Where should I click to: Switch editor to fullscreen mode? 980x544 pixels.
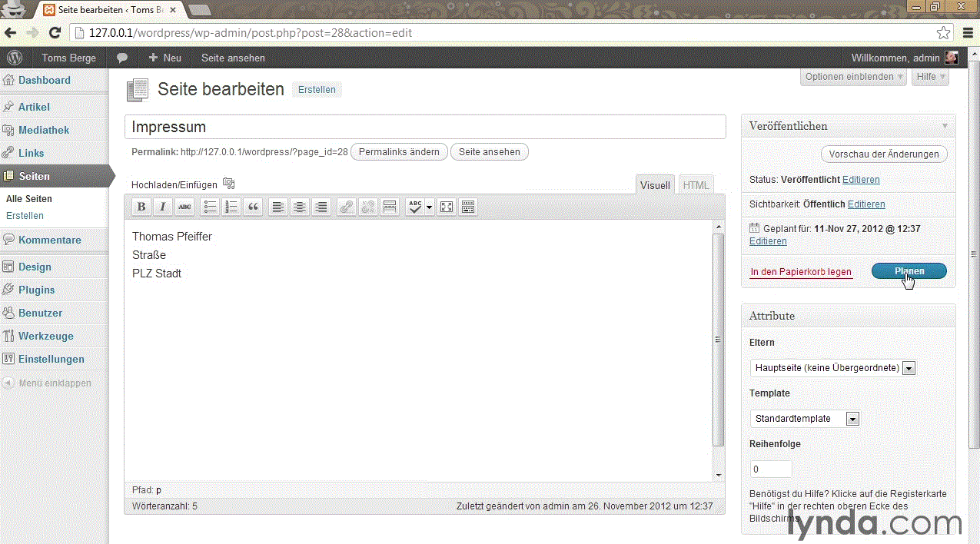pos(447,207)
